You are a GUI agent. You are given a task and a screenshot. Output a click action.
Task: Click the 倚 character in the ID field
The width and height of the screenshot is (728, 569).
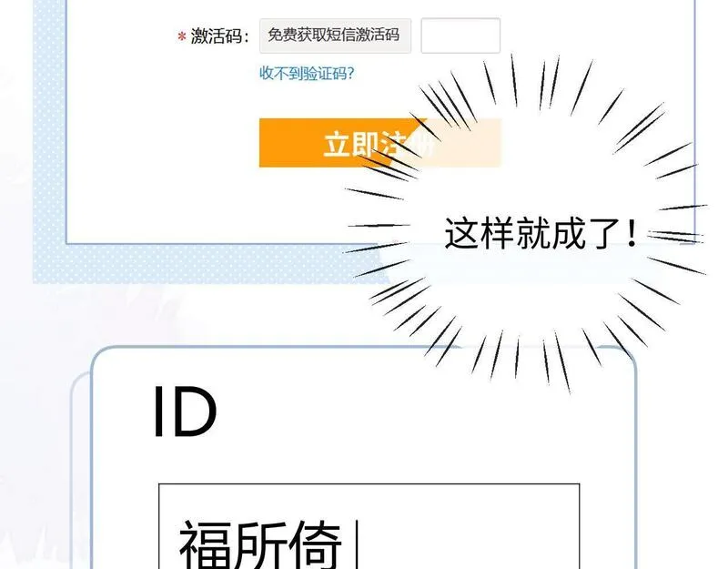(315, 544)
